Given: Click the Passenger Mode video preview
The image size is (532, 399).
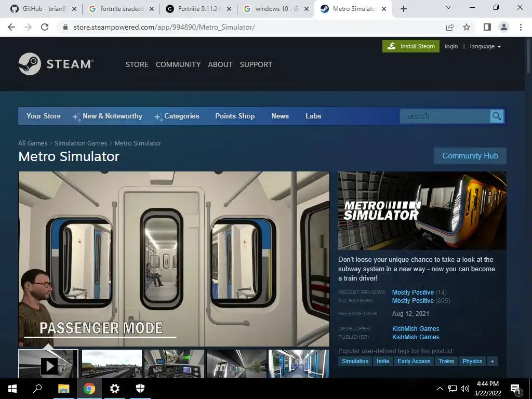Looking at the screenshot, I should 174,259.
